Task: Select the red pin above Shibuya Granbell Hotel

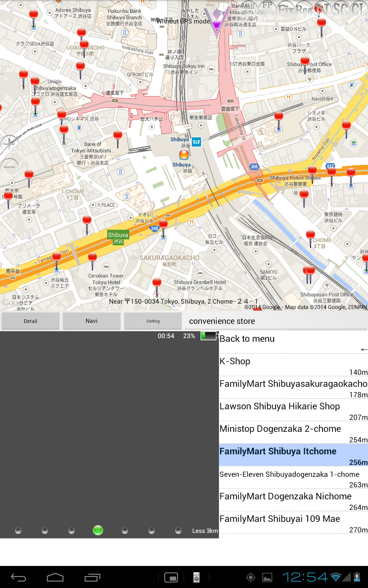Action: pyautogui.click(x=157, y=287)
